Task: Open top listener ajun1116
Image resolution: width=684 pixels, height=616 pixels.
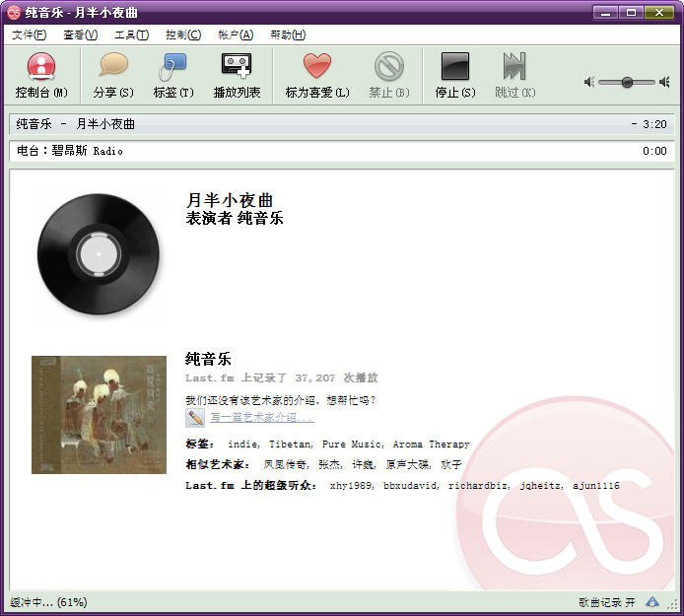Action: point(596,486)
